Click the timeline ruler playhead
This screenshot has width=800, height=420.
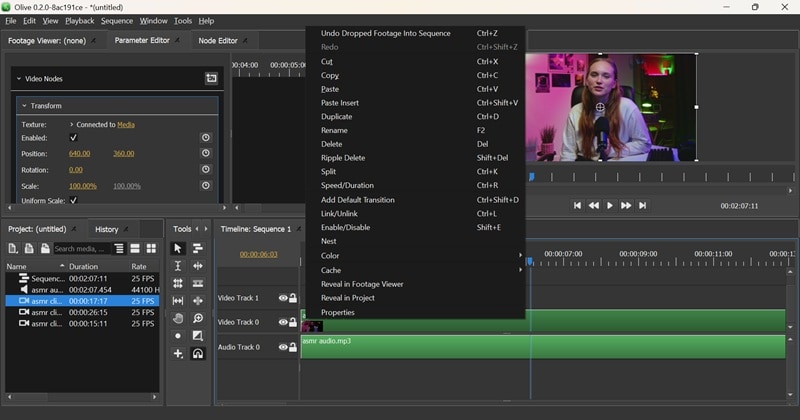point(530,261)
